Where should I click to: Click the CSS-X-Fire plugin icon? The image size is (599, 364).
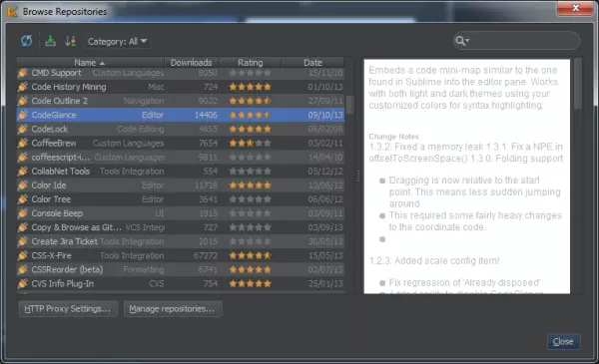[23, 255]
